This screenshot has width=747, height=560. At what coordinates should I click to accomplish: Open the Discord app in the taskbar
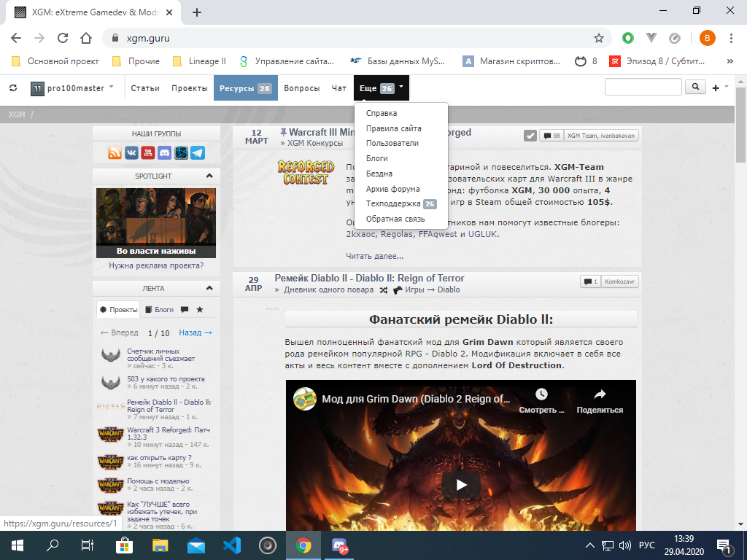point(339,545)
